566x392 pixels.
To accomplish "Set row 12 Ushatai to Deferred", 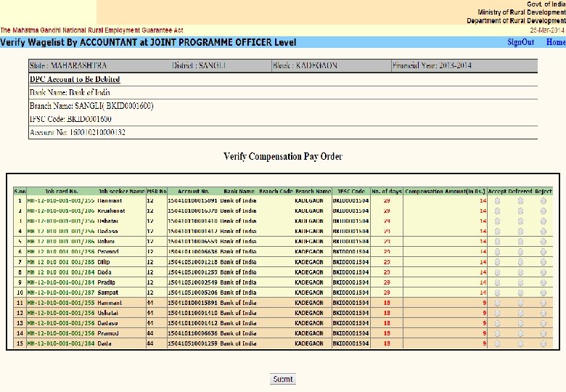I will pyautogui.click(x=520, y=313).
